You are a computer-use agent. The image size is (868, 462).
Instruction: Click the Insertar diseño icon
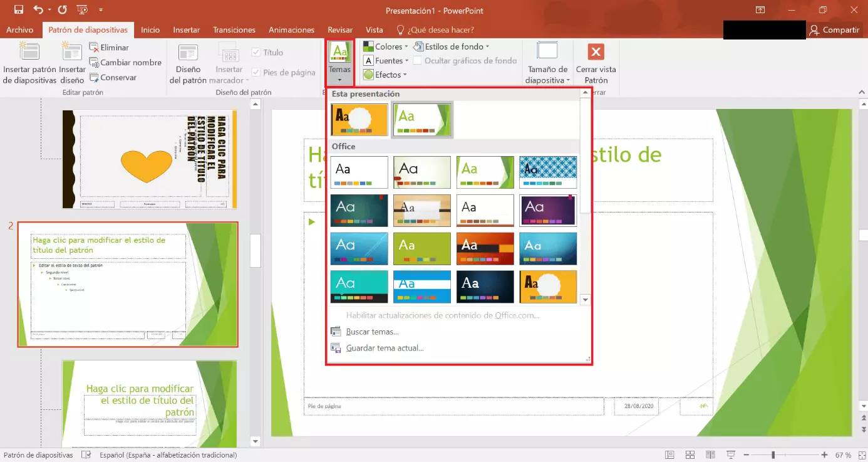pyautogui.click(x=72, y=53)
